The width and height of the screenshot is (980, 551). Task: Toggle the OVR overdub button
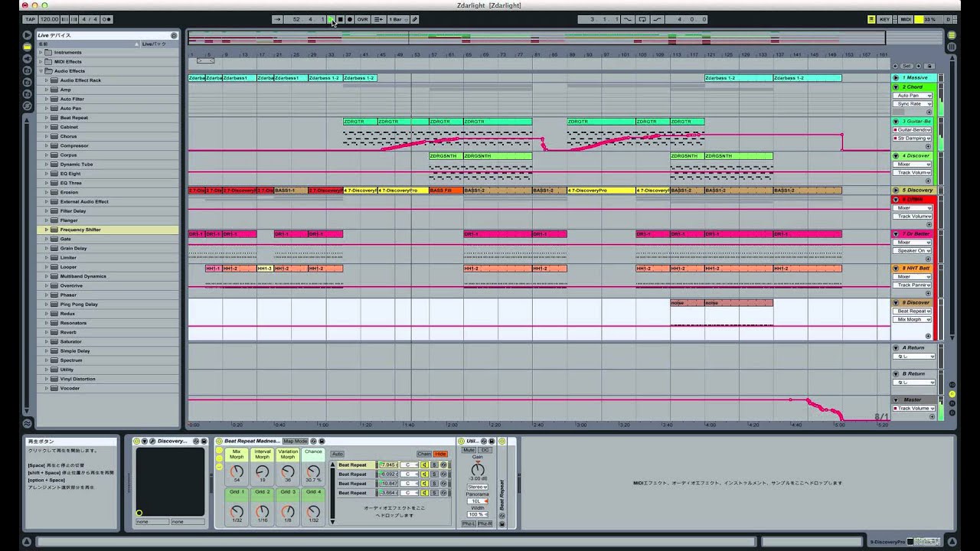[x=362, y=19]
